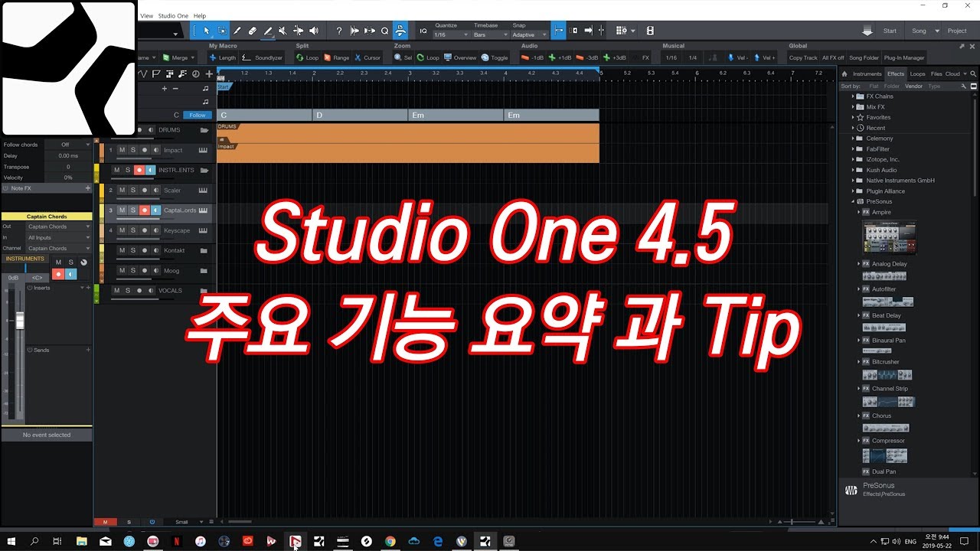This screenshot has width=980, height=551.
Task: Select the Bend tool
Action: coord(298,31)
